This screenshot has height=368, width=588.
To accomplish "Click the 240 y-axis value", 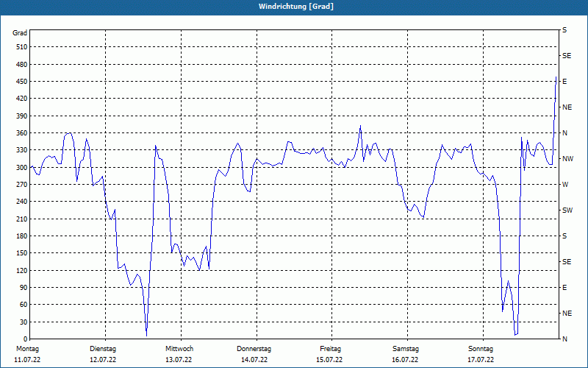I will click(x=22, y=202).
